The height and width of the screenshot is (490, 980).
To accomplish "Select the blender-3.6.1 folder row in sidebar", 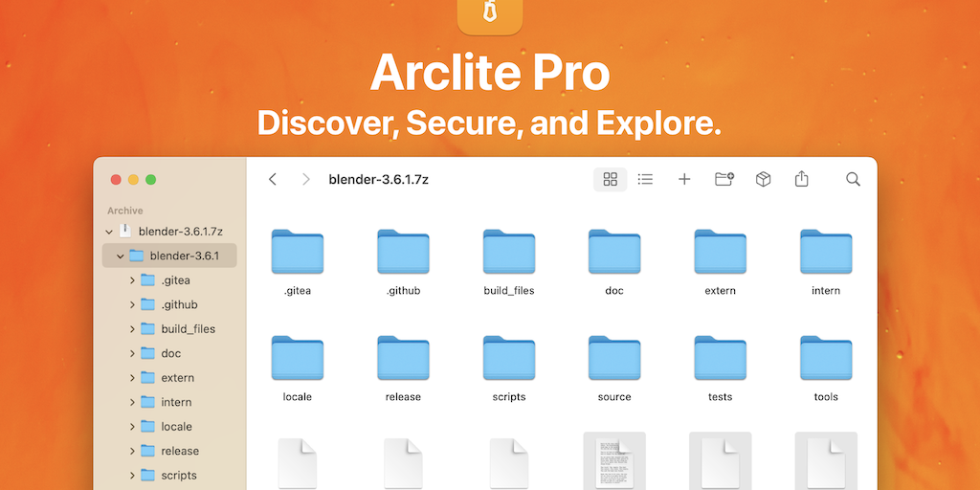I will coord(169,256).
